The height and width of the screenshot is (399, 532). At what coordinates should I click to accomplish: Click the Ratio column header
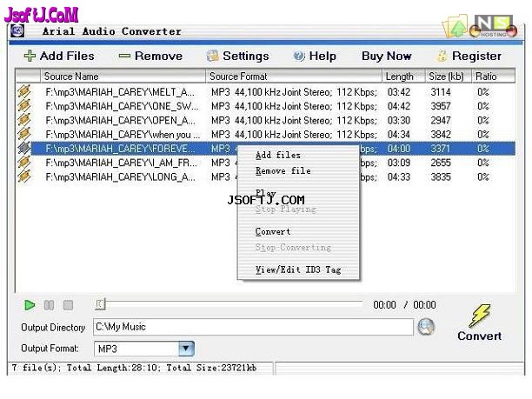click(494, 76)
